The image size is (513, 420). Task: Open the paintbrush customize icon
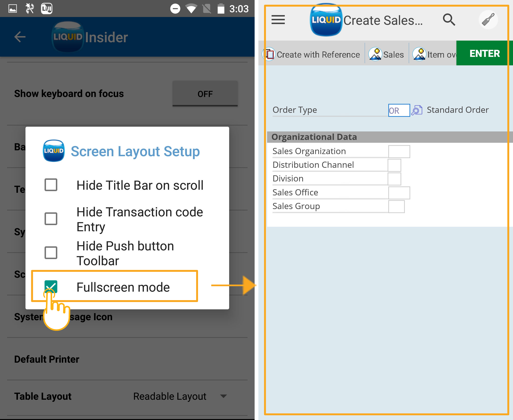(x=488, y=20)
